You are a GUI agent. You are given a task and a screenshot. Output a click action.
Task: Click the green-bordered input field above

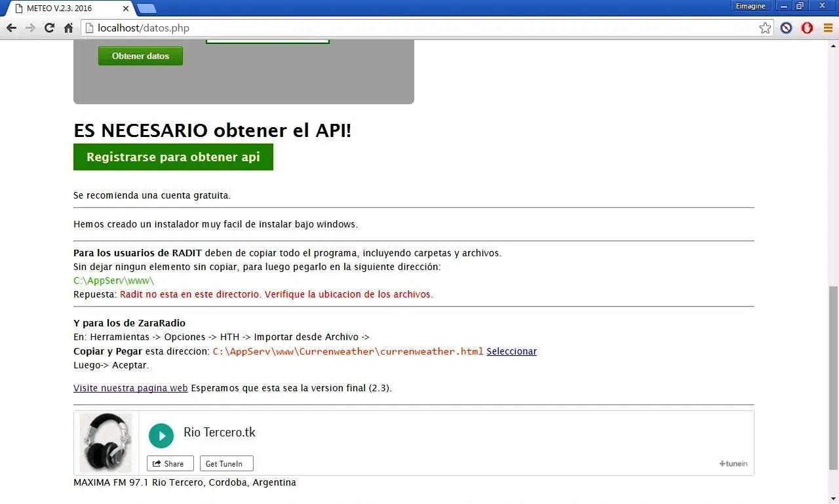[x=267, y=42]
